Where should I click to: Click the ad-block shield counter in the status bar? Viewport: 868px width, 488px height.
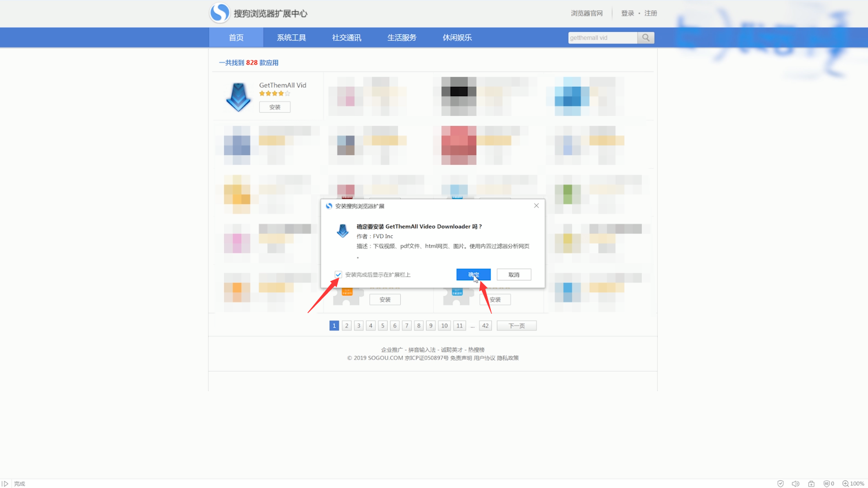pos(828,484)
